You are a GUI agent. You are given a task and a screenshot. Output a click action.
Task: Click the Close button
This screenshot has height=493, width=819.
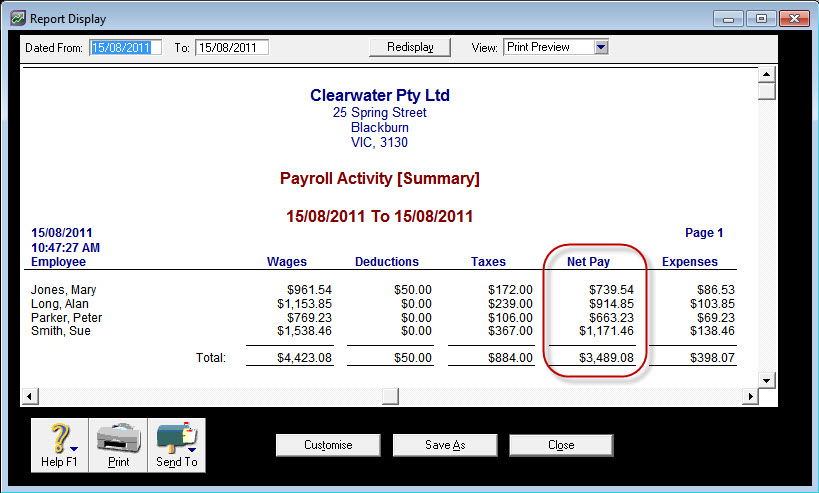561,445
